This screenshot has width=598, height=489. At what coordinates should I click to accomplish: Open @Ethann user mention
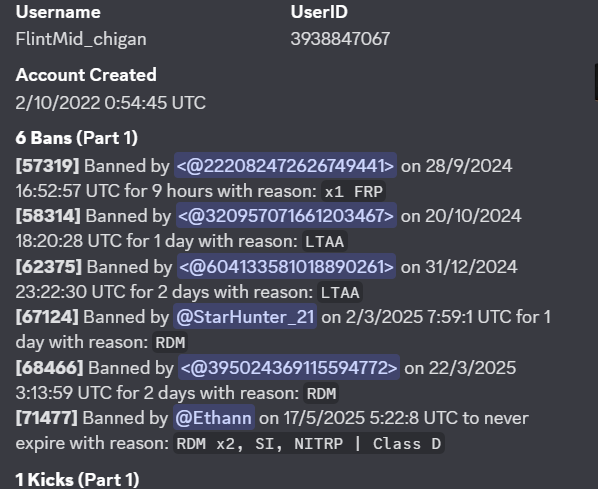click(214, 418)
